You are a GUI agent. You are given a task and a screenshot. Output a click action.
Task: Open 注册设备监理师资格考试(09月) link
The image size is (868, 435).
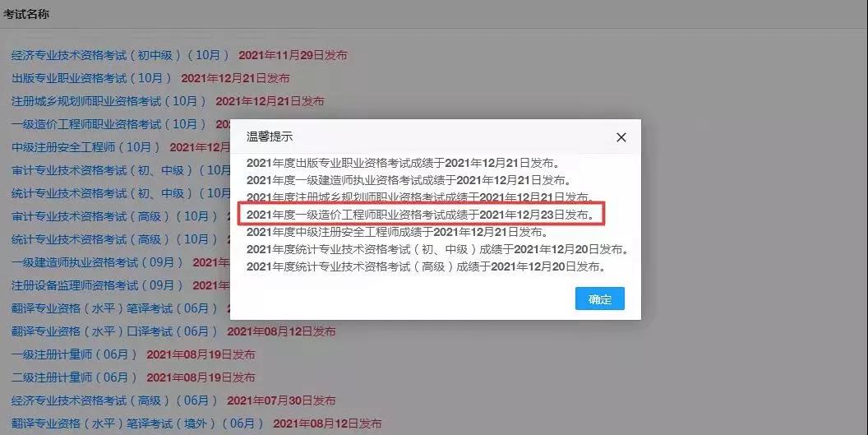click(97, 285)
